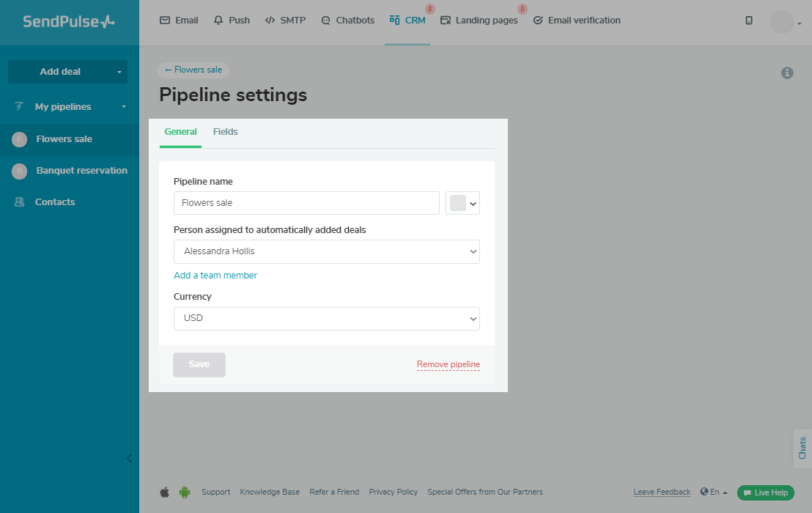812x513 pixels.
Task: Click the Apple app download icon
Action: click(165, 492)
